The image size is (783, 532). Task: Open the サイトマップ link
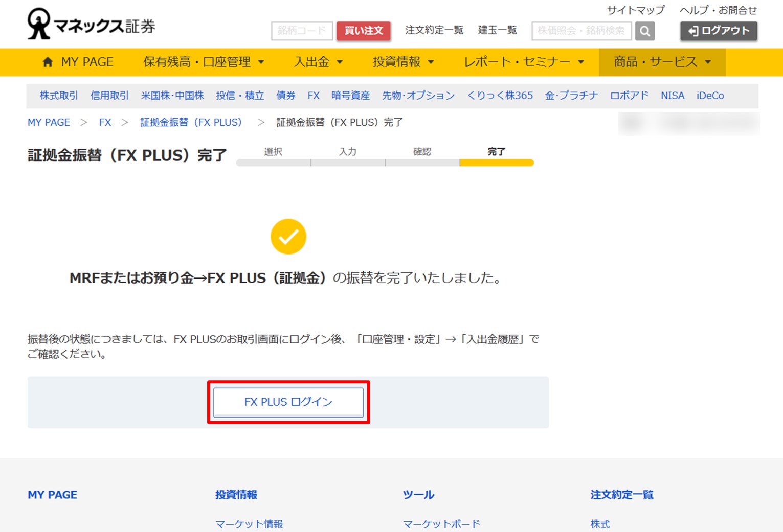point(636,10)
